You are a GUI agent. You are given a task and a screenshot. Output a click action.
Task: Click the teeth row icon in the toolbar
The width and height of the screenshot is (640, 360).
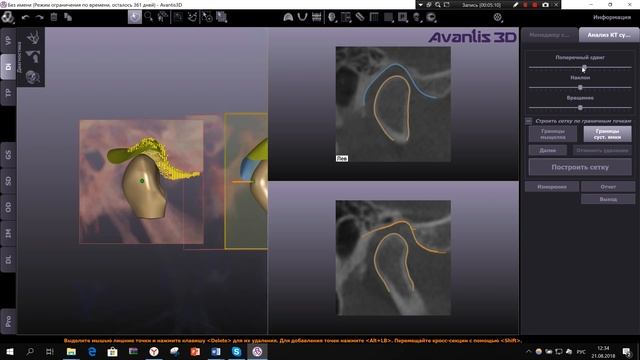pyautogui.click(x=316, y=17)
